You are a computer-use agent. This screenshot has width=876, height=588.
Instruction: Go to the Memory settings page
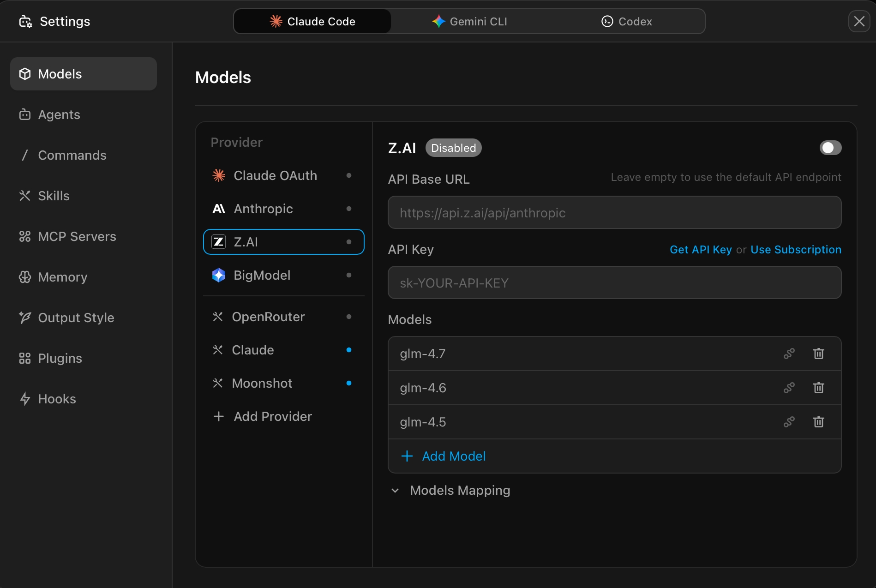[62, 277]
